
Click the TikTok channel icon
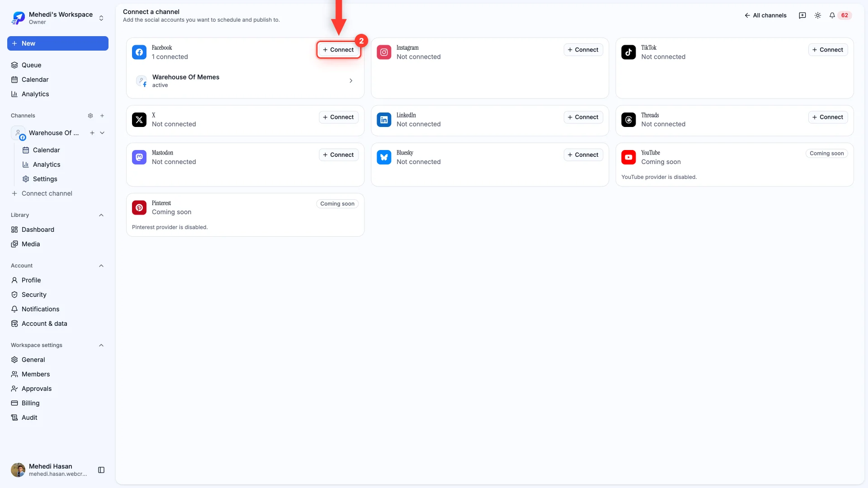click(628, 52)
